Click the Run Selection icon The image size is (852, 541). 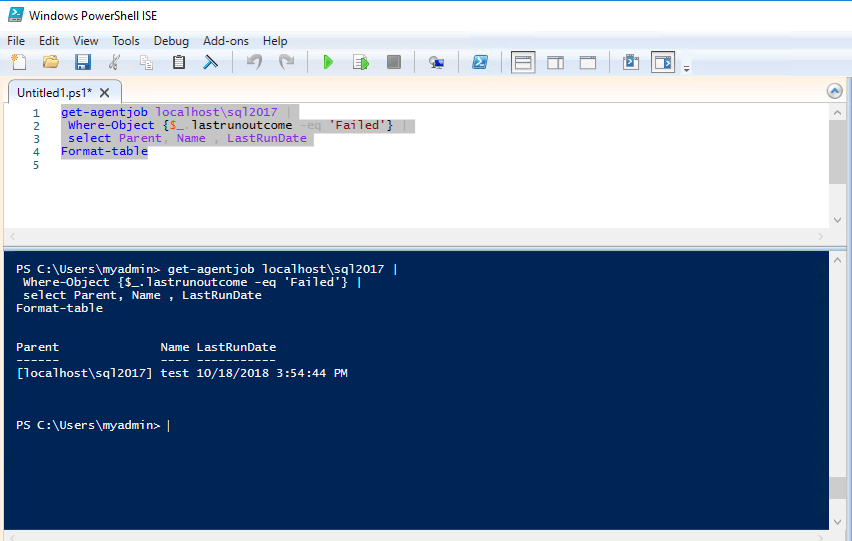(x=361, y=62)
